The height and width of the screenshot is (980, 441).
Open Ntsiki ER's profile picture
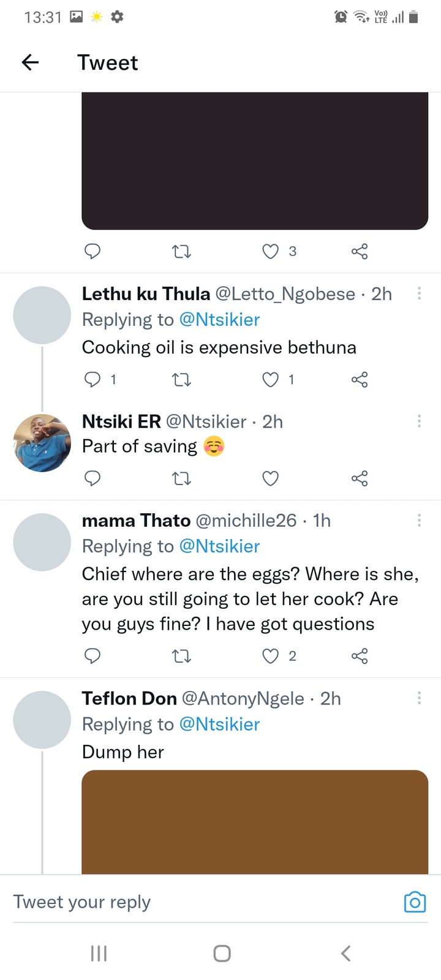42,443
